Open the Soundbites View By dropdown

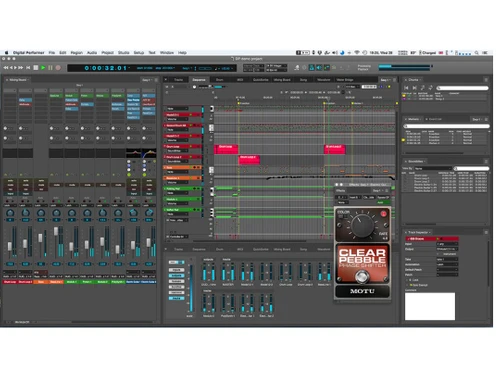tap(432, 168)
